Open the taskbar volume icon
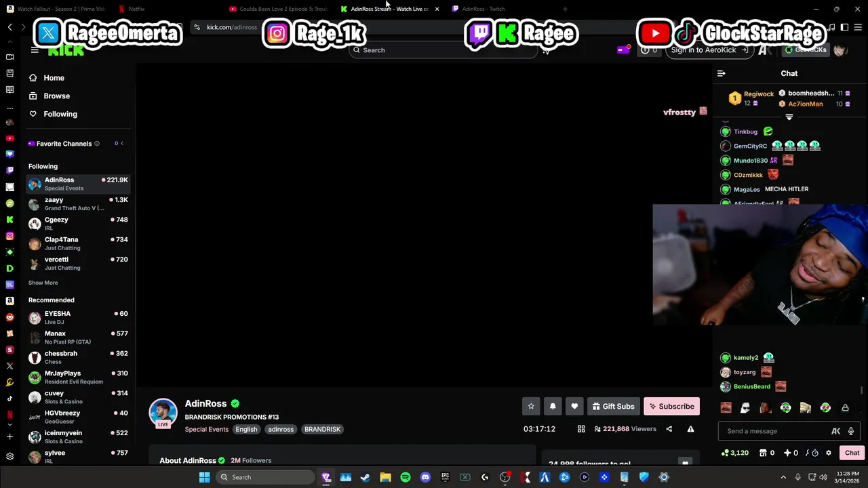This screenshot has width=868, height=488. (824, 477)
